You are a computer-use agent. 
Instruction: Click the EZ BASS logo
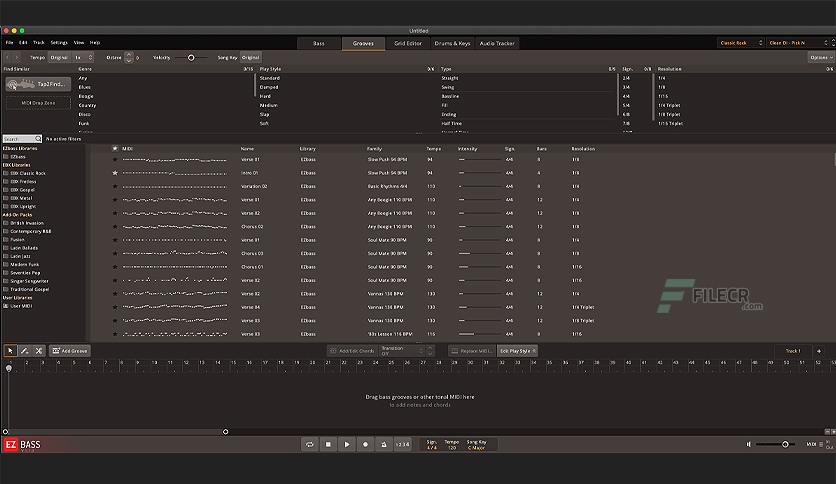(x=22, y=445)
